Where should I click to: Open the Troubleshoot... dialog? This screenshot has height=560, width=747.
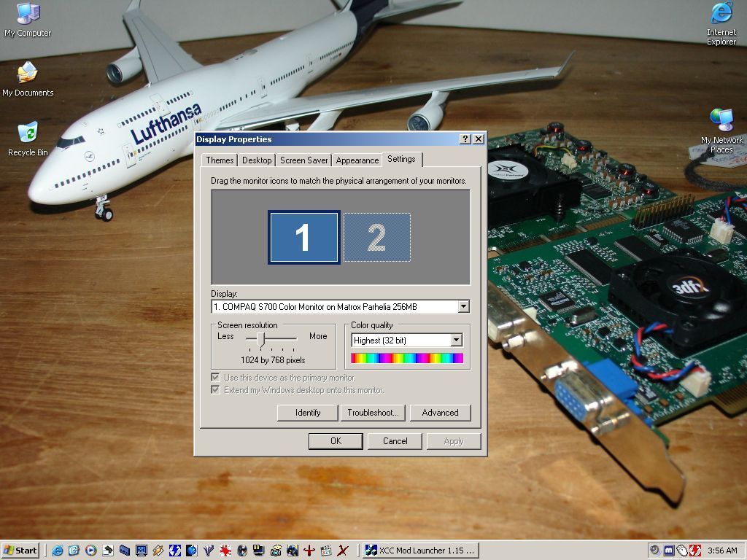tap(373, 413)
